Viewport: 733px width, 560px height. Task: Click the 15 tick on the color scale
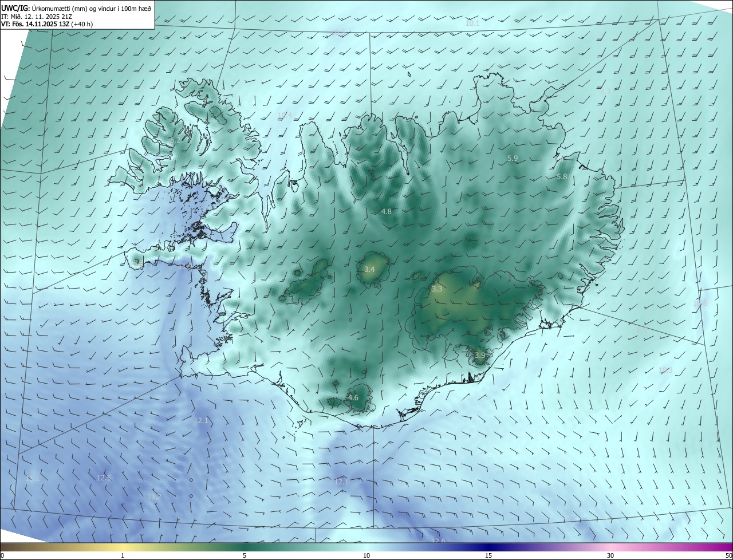(488, 555)
